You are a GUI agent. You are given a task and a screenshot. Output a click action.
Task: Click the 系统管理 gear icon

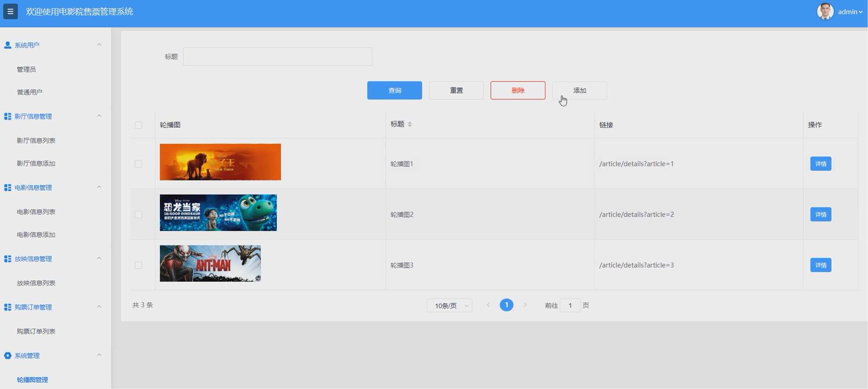(8, 356)
